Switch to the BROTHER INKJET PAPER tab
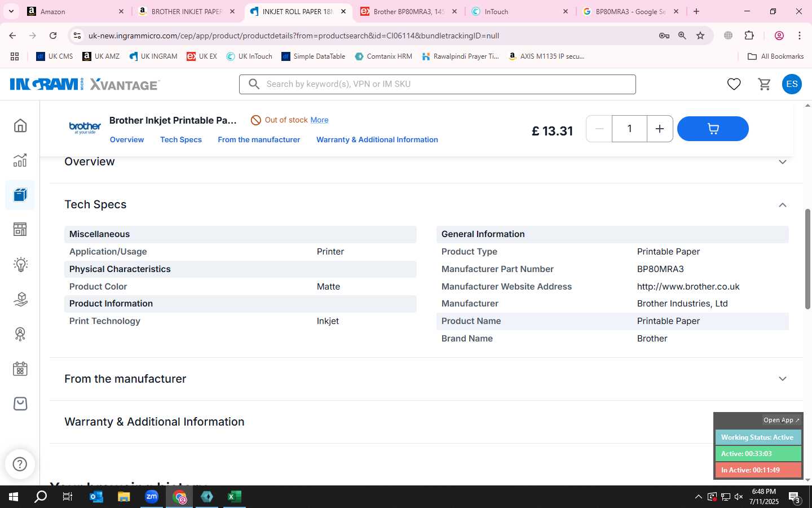The height and width of the screenshot is (508, 812). tap(187, 11)
